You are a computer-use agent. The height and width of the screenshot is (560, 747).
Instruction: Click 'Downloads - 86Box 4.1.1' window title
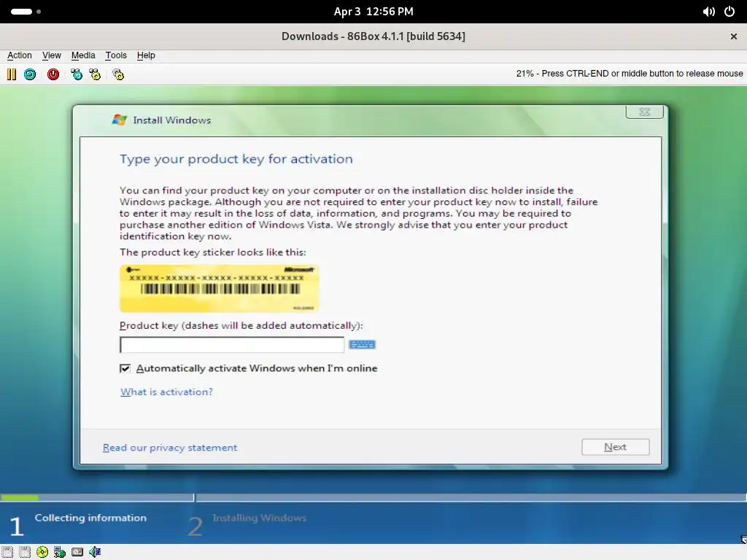373,36
